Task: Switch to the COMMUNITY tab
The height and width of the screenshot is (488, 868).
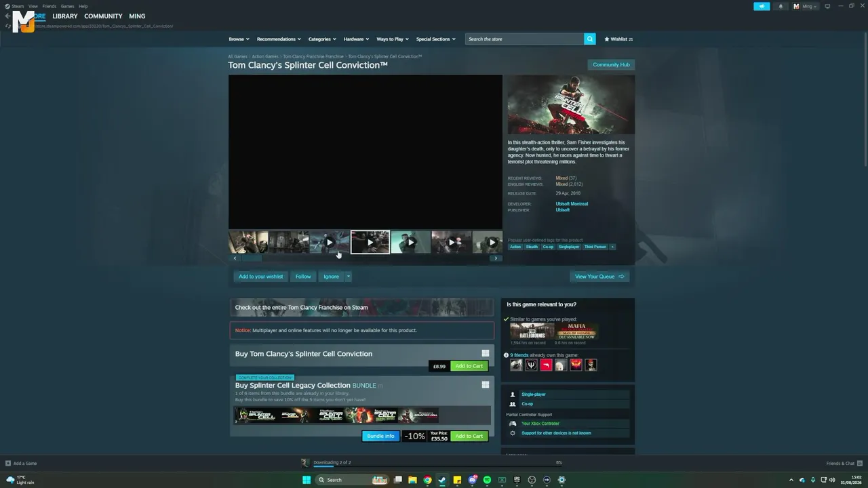Action: coord(103,16)
